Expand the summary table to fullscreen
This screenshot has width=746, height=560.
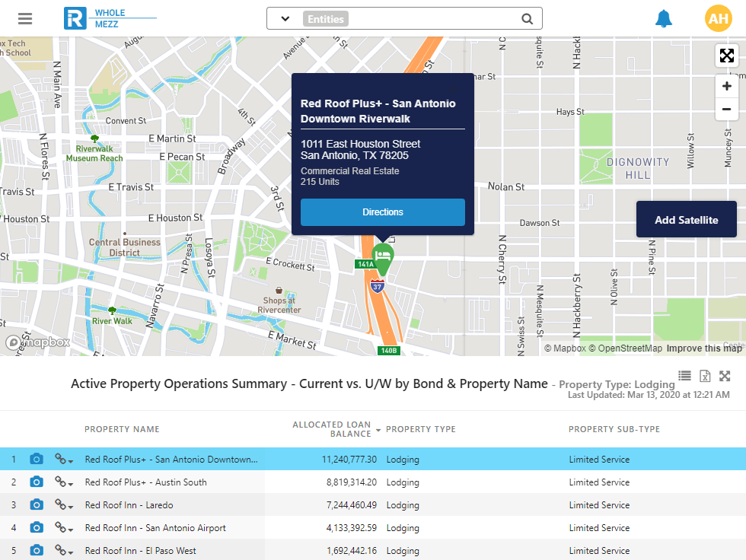[x=725, y=376]
